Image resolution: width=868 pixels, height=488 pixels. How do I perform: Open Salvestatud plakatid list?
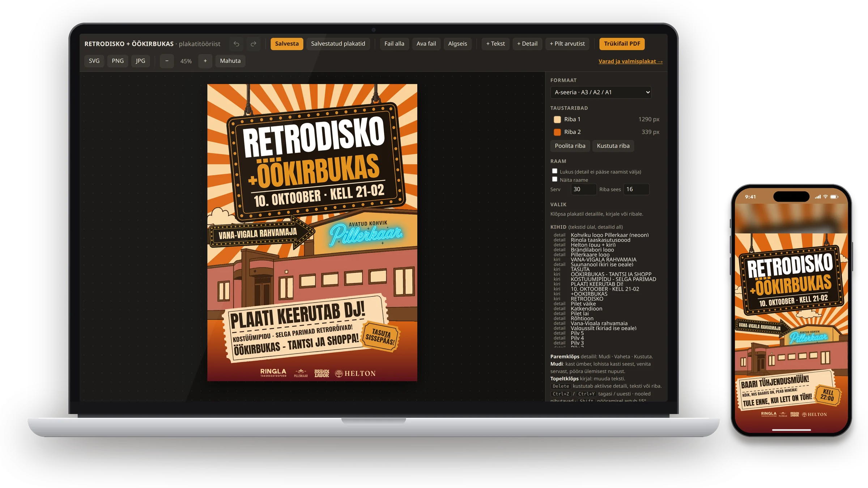(338, 44)
